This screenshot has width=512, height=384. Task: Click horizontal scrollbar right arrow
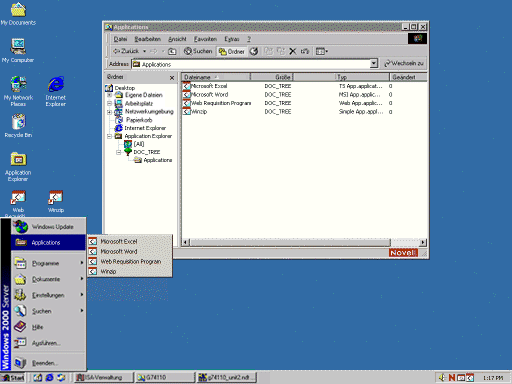(423, 242)
